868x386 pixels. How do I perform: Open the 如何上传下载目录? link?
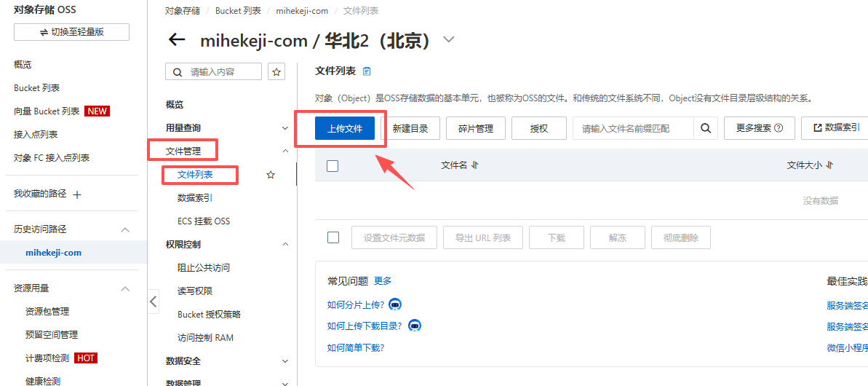(365, 326)
